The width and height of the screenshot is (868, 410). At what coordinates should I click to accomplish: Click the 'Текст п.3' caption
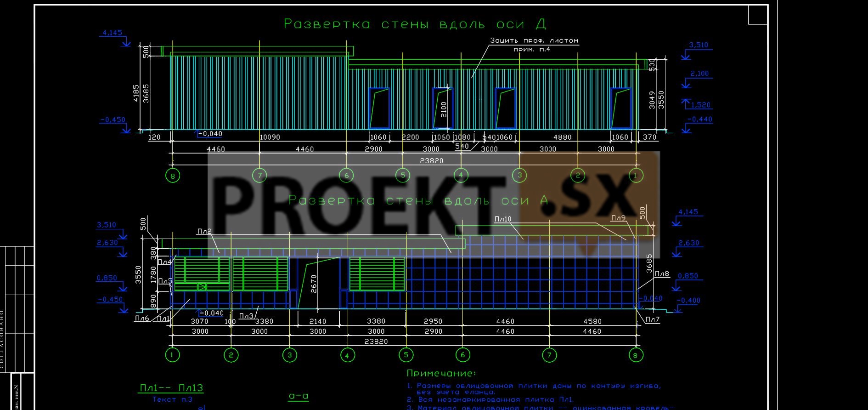172,400
